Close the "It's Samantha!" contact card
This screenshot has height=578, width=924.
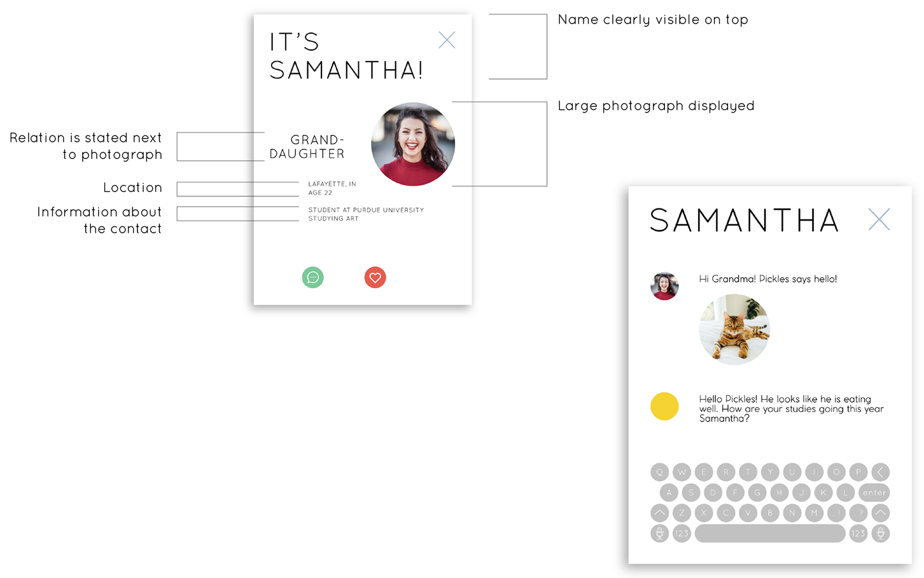pos(447,40)
